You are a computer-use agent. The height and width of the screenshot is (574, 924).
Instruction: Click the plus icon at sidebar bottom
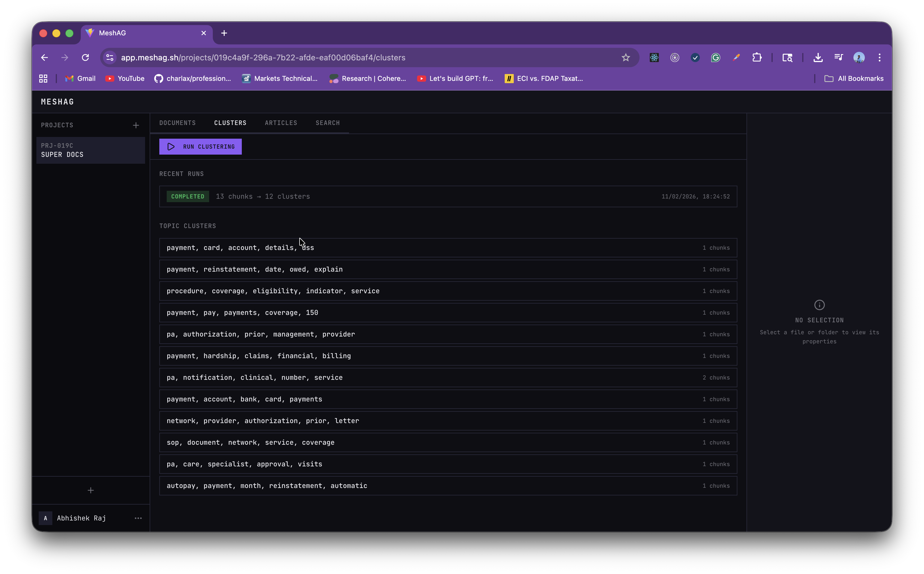91,491
